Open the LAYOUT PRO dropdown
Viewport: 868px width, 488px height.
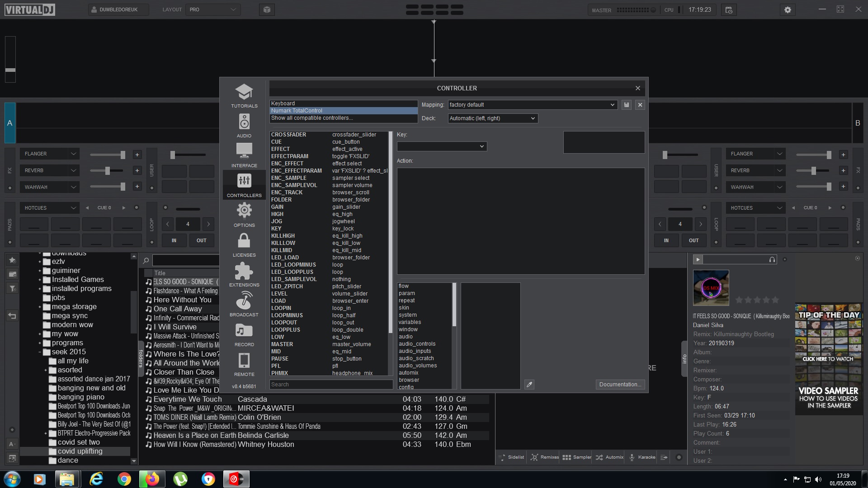(213, 9)
